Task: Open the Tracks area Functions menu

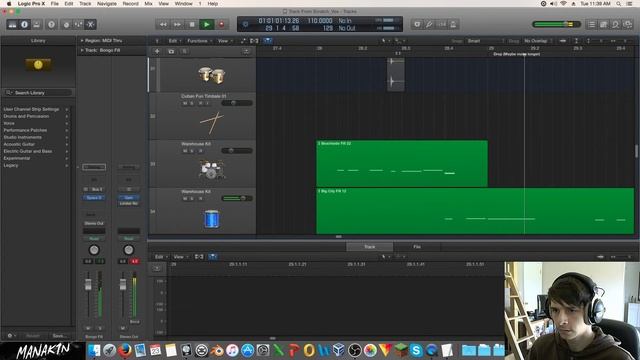Action: [199, 41]
